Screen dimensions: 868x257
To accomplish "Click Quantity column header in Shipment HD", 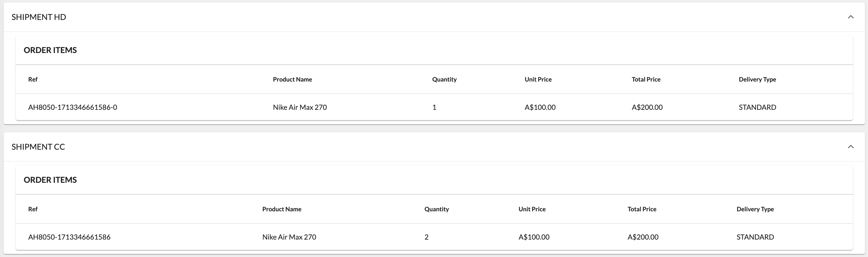I will click(x=444, y=79).
